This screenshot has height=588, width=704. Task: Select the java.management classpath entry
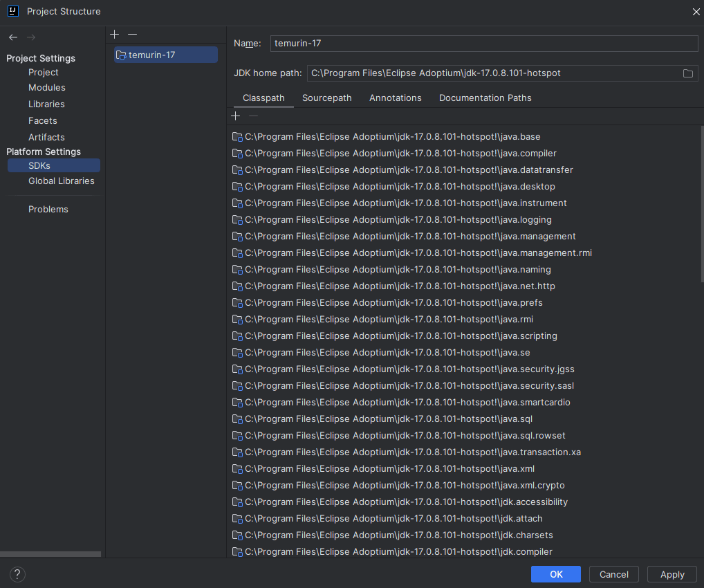click(x=404, y=237)
